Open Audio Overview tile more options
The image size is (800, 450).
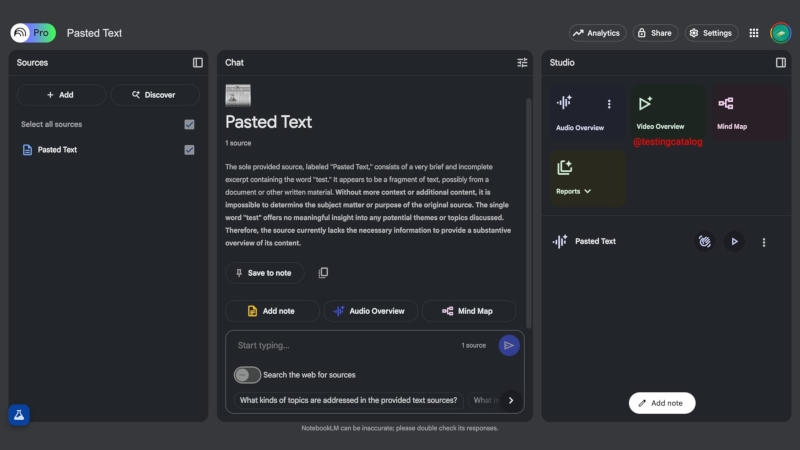point(609,104)
